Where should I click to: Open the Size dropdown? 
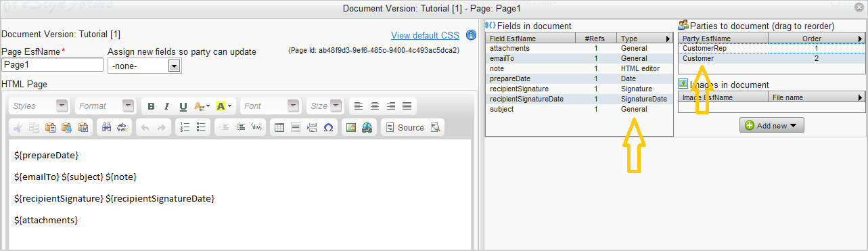pyautogui.click(x=326, y=106)
